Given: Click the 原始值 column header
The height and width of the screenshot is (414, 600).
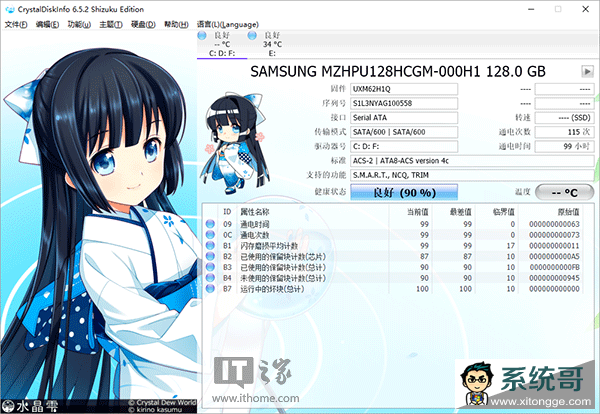Looking at the screenshot, I should 551,212.
